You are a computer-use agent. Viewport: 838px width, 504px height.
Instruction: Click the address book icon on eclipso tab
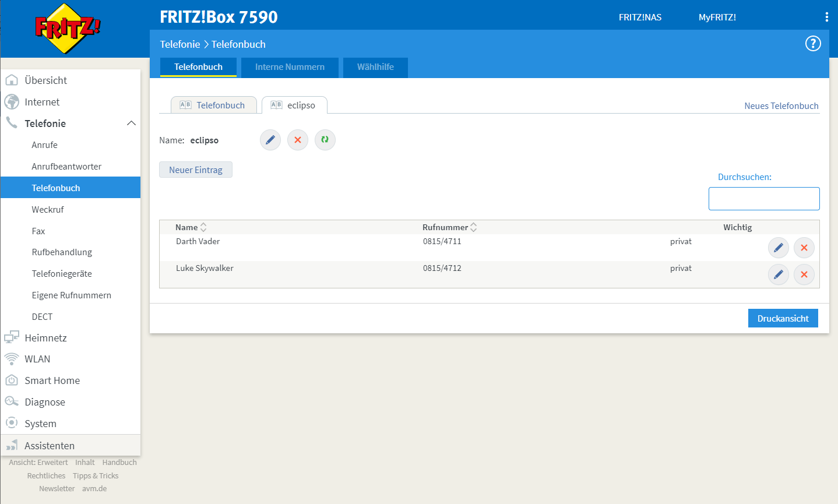tap(276, 105)
